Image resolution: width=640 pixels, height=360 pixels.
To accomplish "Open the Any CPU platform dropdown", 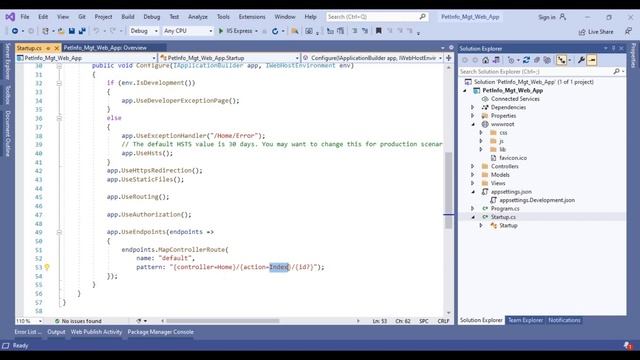I will pyautogui.click(x=188, y=31).
